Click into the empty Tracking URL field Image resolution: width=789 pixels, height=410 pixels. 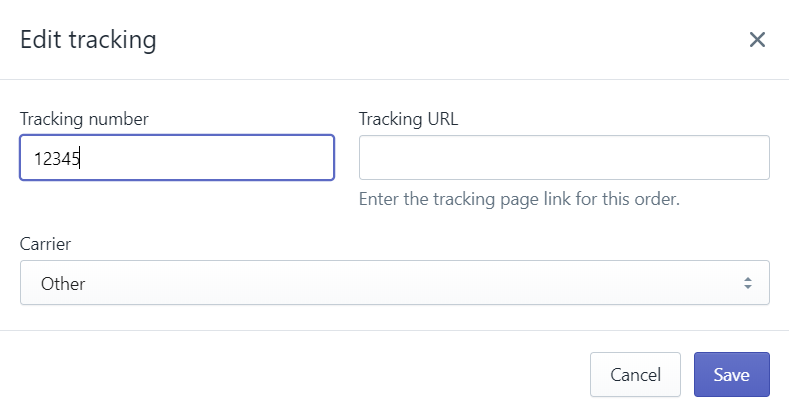click(564, 157)
